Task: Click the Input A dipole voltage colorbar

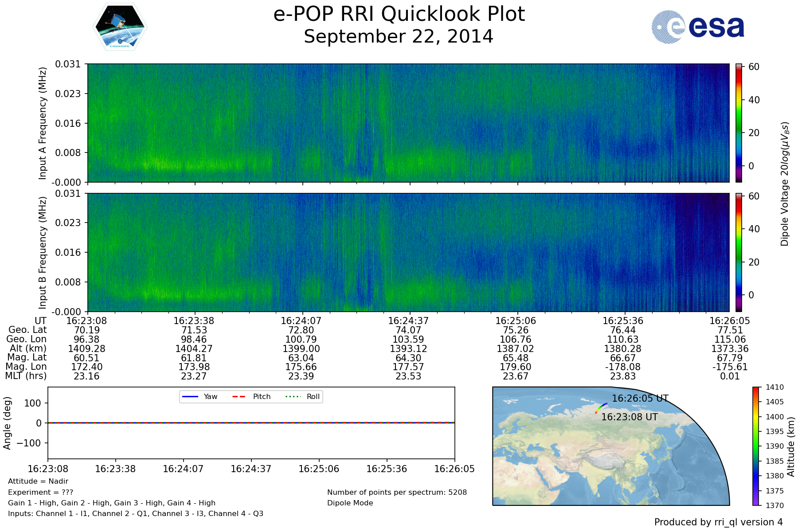Action: tap(739, 123)
